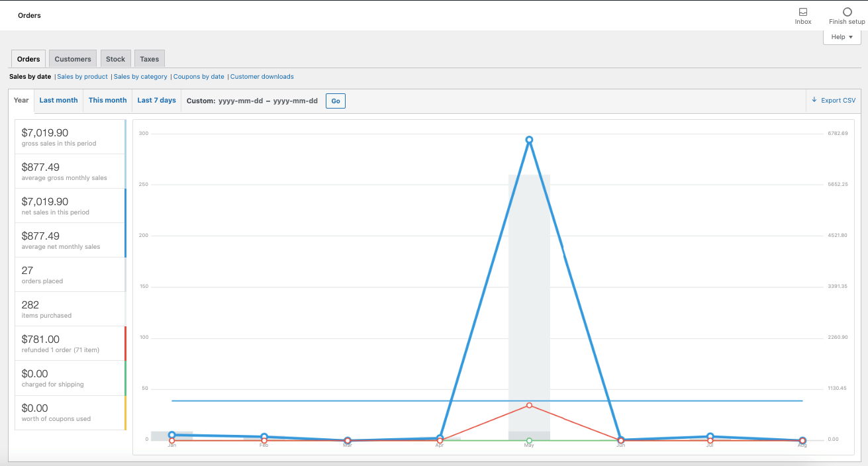Screen dimensions: 868x466
Task: View Sales by category report
Action: tap(140, 77)
